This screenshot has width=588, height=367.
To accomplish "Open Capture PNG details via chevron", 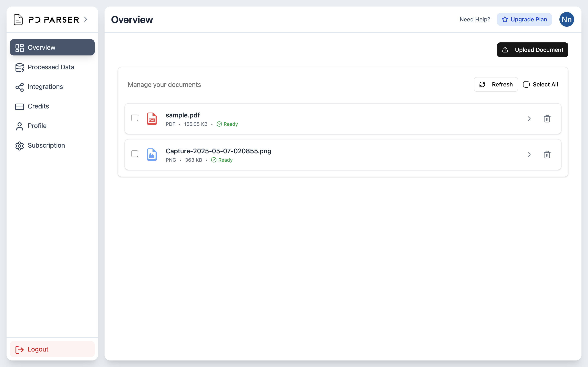I will tap(529, 155).
